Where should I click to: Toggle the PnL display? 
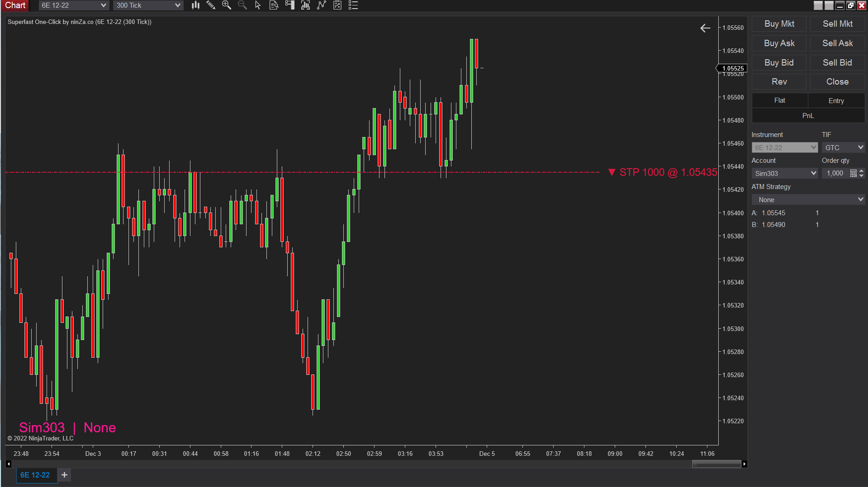808,115
